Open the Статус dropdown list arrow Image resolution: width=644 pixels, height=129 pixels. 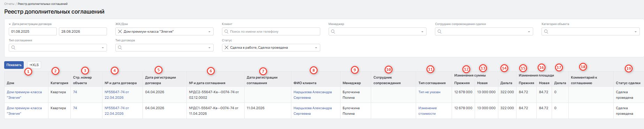coord(316,48)
